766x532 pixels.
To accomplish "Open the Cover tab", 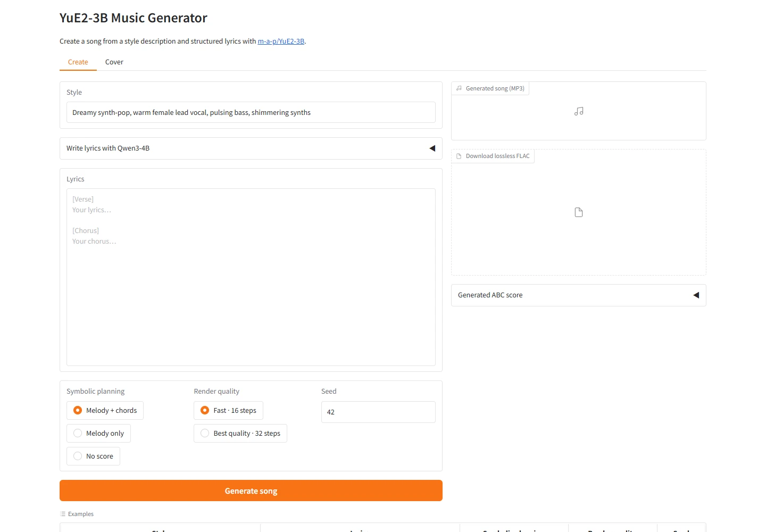I will (114, 62).
